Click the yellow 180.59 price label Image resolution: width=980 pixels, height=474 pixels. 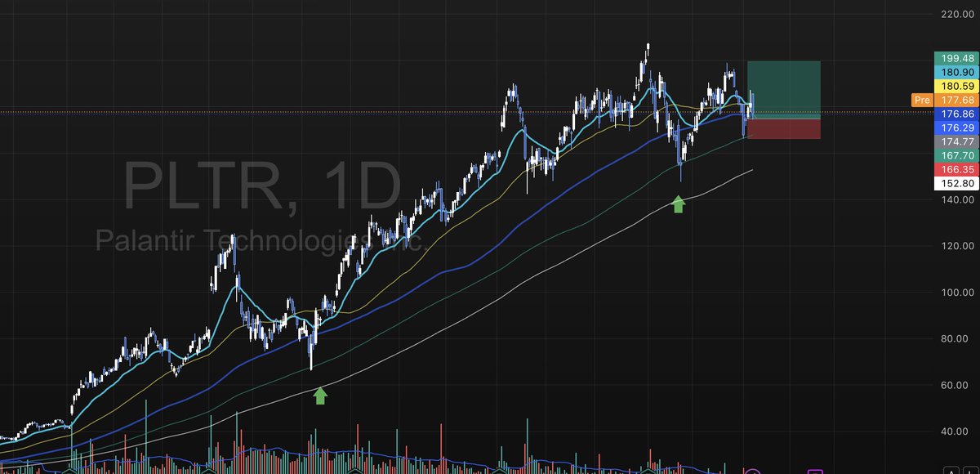click(x=955, y=86)
